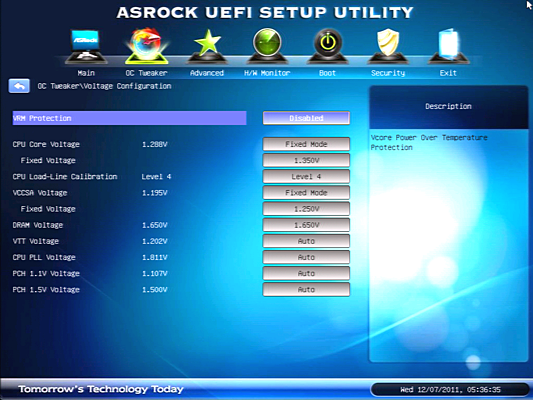Screen dimensions: 533x400
Task: Select the OC Tweaker flame icon
Action: (147, 46)
